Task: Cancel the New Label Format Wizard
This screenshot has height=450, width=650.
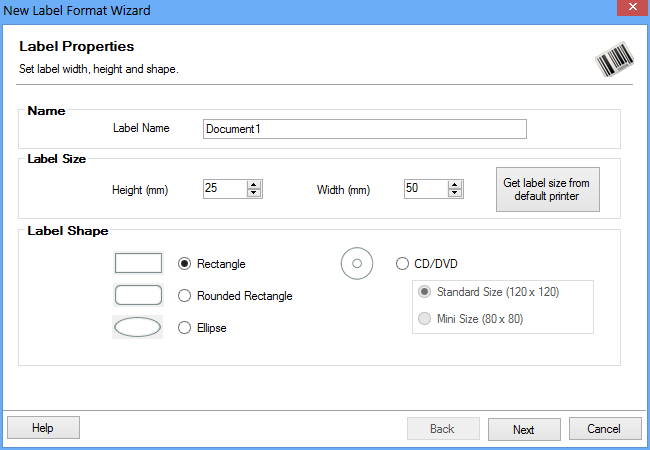Action: click(x=604, y=429)
